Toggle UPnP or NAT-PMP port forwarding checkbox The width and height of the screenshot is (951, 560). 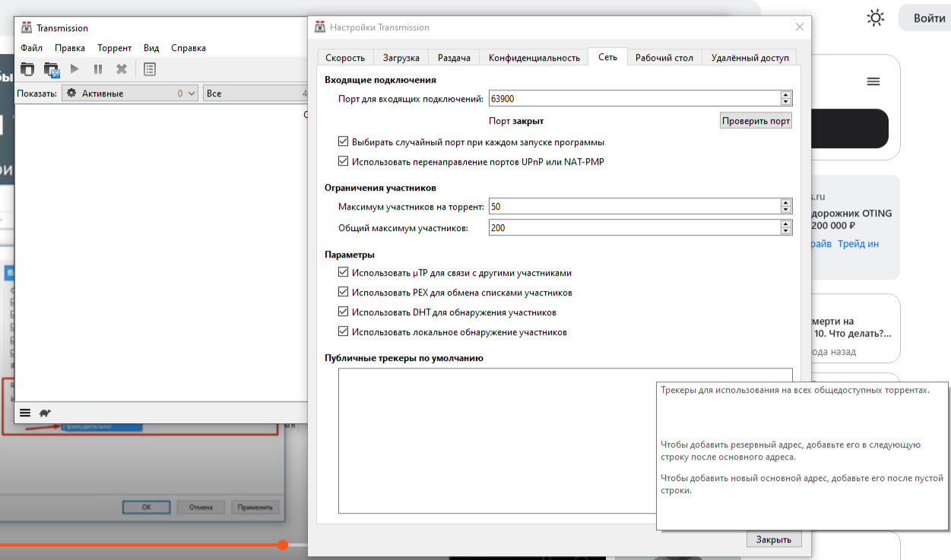point(343,161)
